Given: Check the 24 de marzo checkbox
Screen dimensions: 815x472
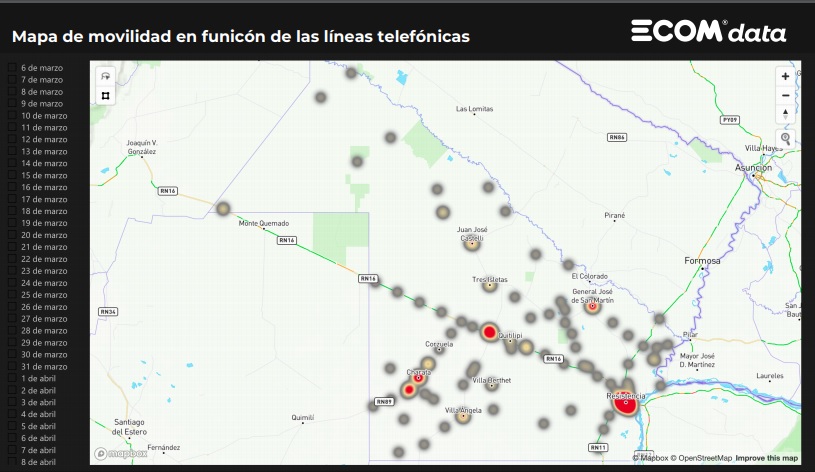Looking at the screenshot, I should tap(12, 283).
